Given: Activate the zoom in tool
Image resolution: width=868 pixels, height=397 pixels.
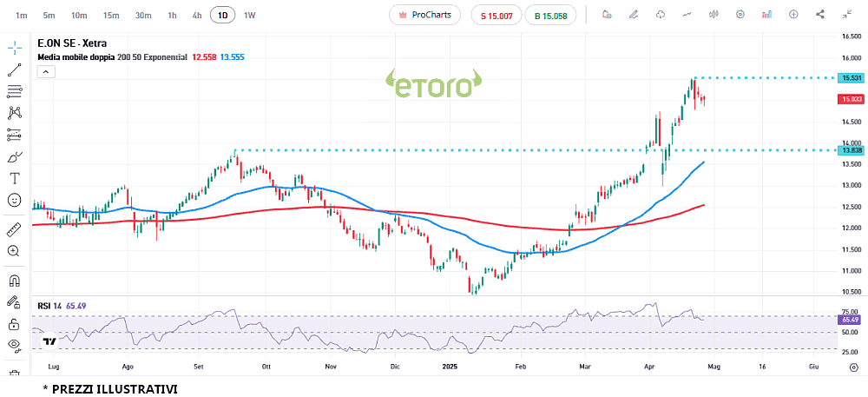Looking at the screenshot, I should [15, 251].
